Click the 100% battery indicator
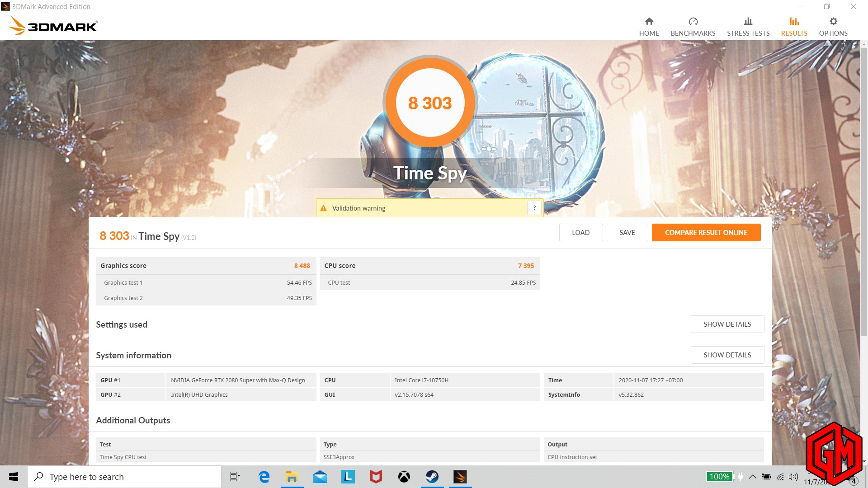868x488 pixels. (x=719, y=477)
